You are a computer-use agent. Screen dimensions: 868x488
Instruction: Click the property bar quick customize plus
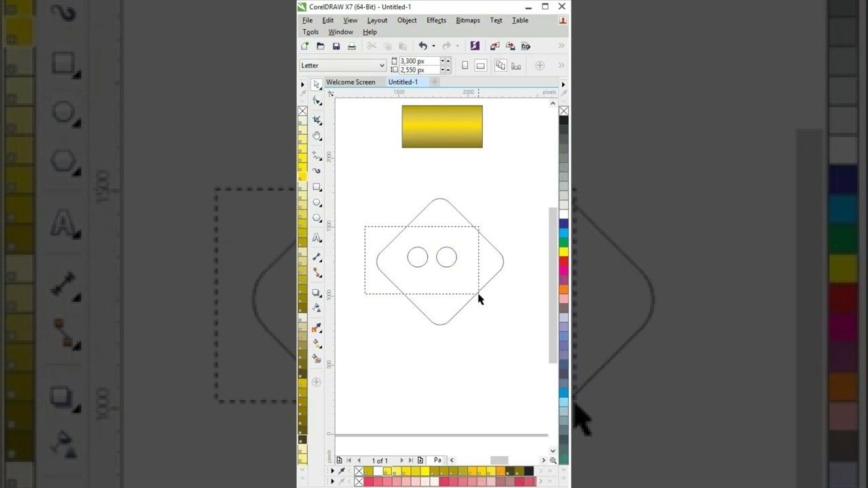pyautogui.click(x=540, y=66)
